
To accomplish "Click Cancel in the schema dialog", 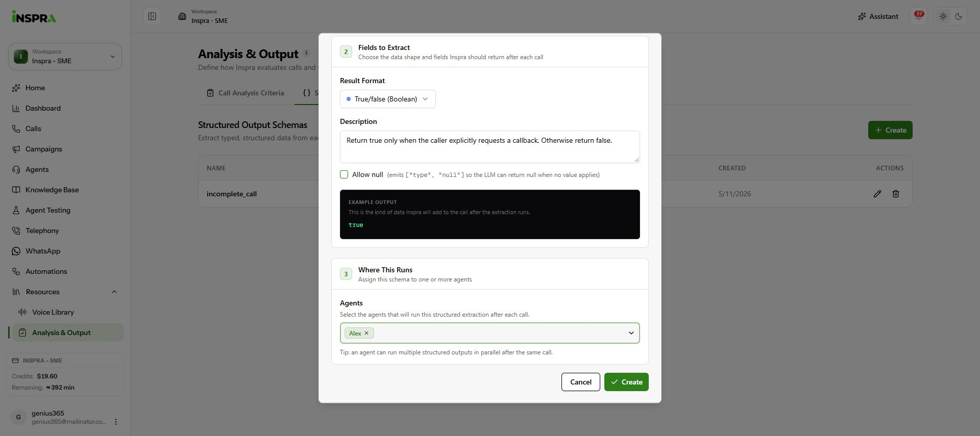I will 581,382.
